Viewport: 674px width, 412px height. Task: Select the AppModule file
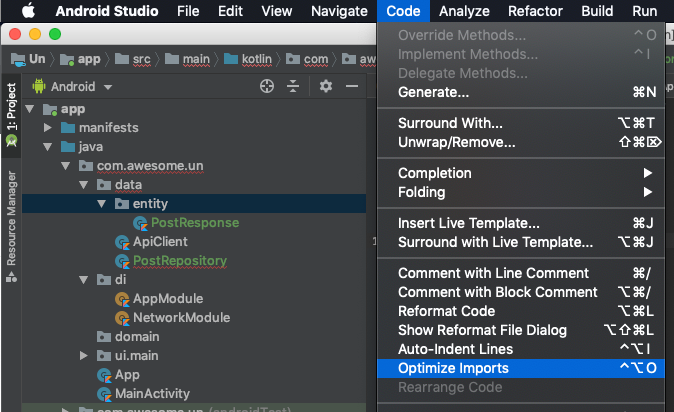168,298
